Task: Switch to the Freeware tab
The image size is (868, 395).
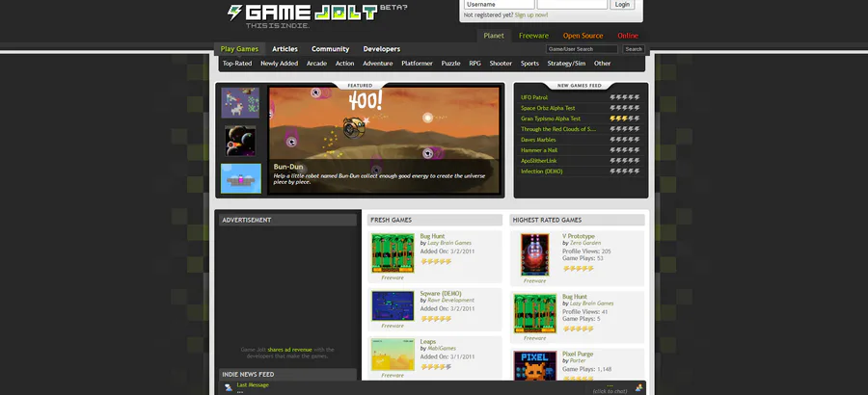Action: [x=533, y=36]
